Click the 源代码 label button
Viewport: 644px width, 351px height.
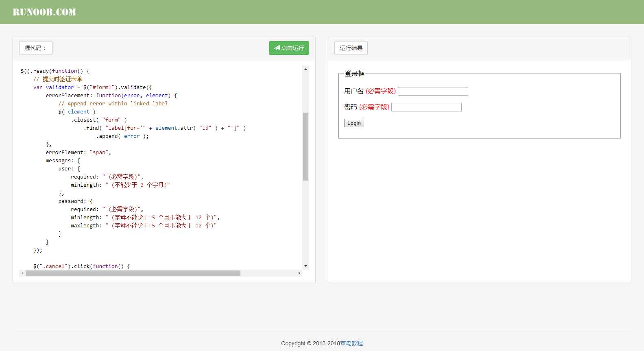[x=36, y=48]
